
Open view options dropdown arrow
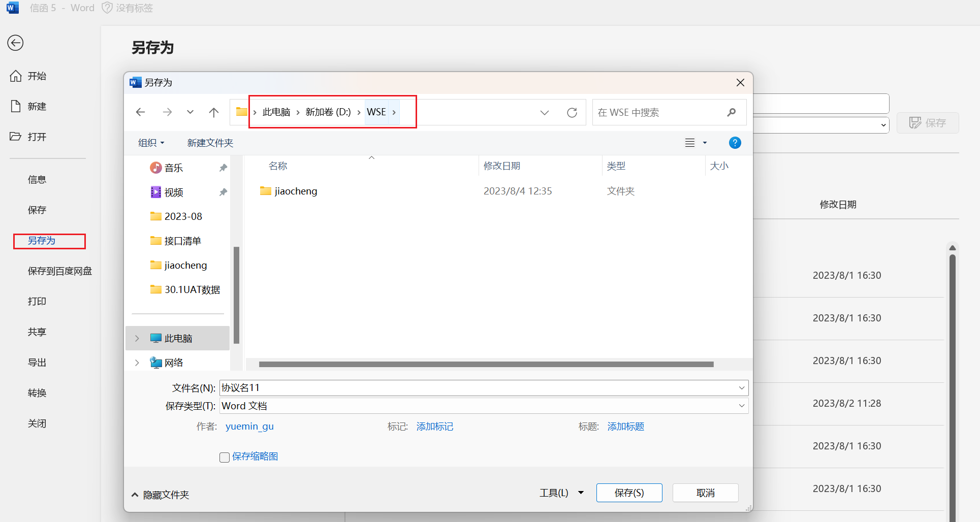[705, 143]
